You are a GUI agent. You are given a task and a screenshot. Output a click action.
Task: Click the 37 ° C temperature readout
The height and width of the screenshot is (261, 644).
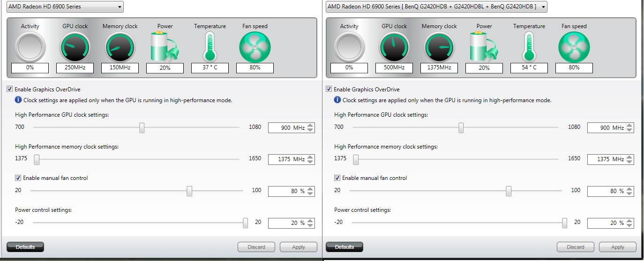coord(210,68)
